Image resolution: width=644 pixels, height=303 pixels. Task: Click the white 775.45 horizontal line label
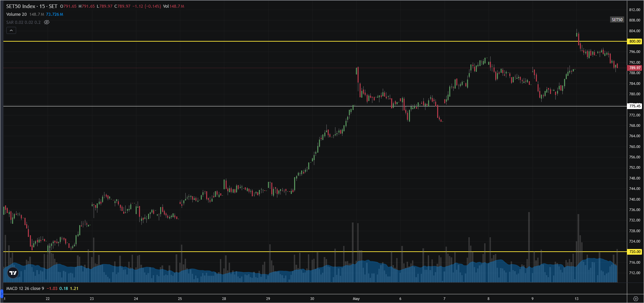[635, 106]
